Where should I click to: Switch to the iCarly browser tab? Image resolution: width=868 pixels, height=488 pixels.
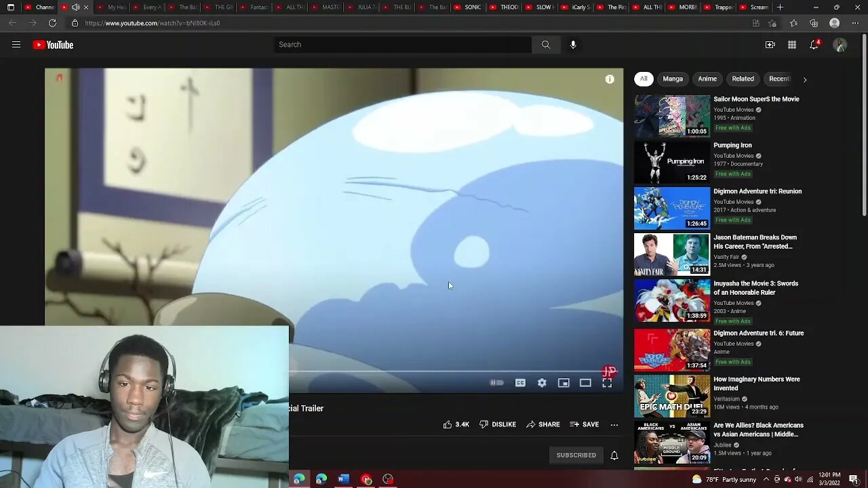click(x=575, y=7)
